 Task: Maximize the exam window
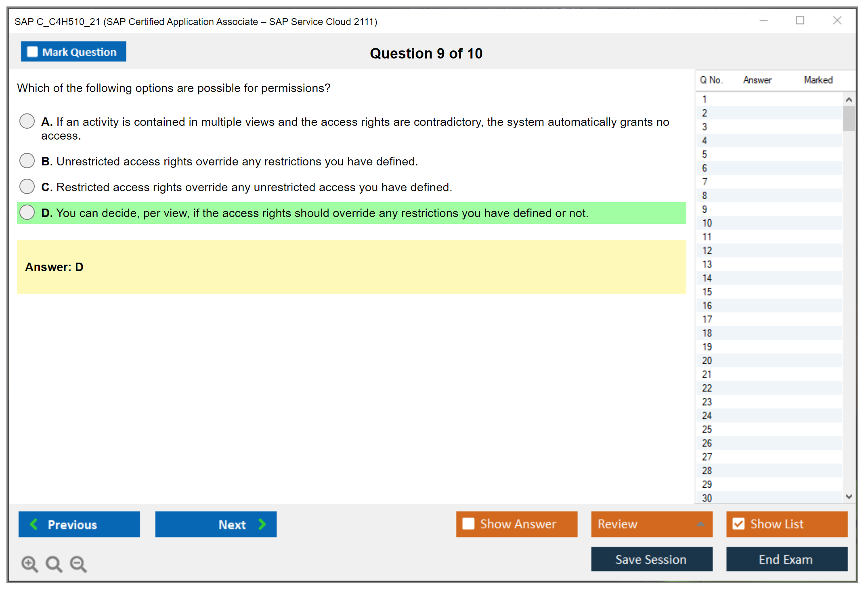tap(800, 21)
